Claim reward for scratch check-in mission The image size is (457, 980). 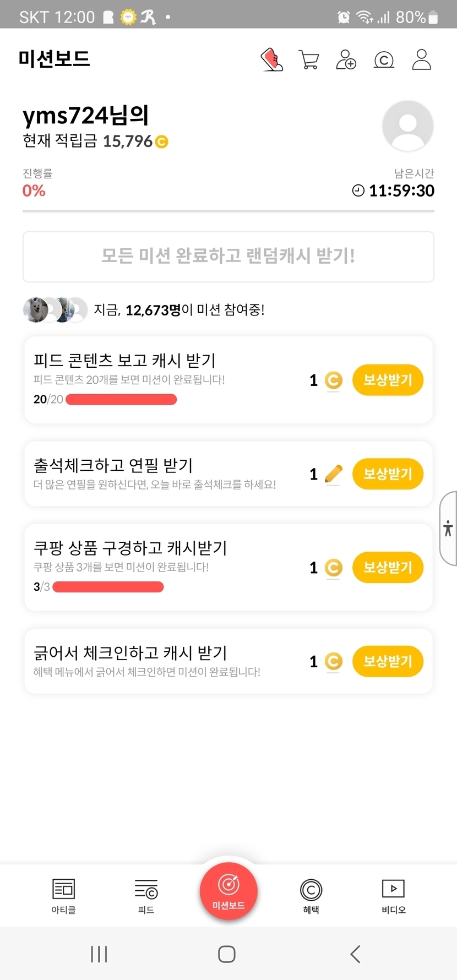(388, 661)
